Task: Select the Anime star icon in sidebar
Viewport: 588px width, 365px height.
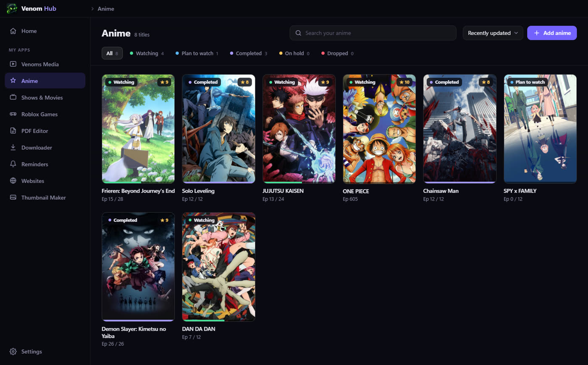Action: tap(13, 81)
